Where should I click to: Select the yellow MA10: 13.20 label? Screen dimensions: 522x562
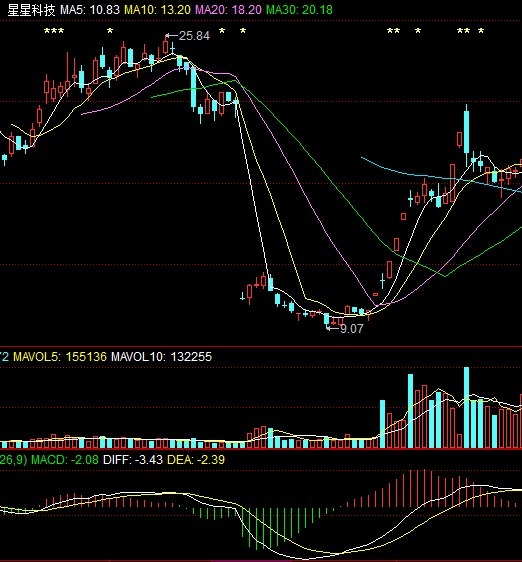click(x=157, y=10)
